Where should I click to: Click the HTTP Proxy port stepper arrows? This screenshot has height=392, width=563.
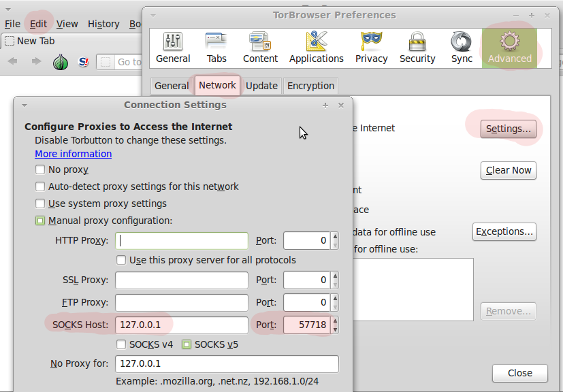[335, 240]
